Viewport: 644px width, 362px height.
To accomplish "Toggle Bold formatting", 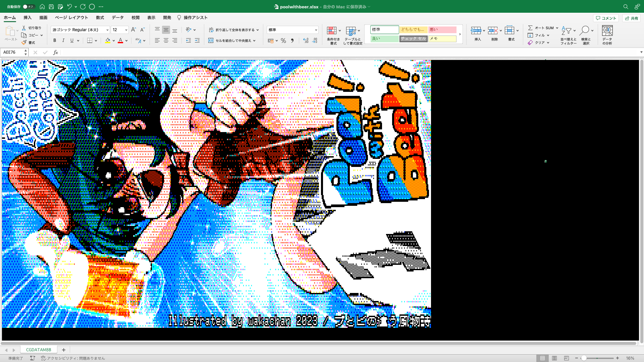I will [55, 41].
